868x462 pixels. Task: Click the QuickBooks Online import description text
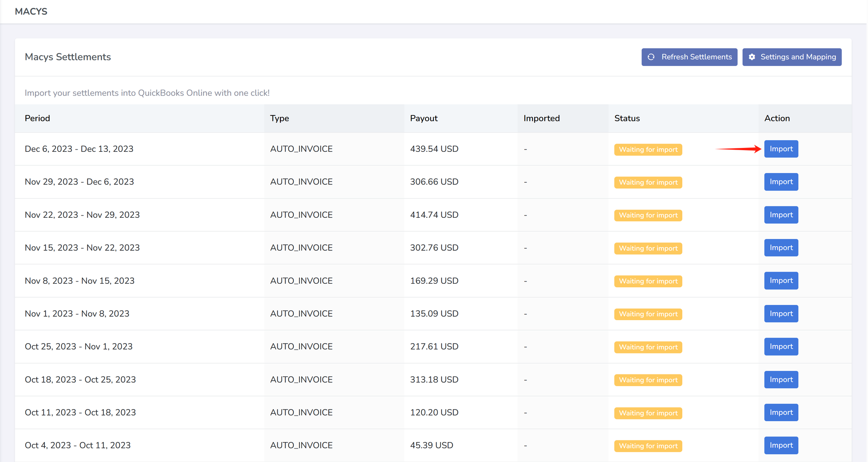(x=147, y=93)
